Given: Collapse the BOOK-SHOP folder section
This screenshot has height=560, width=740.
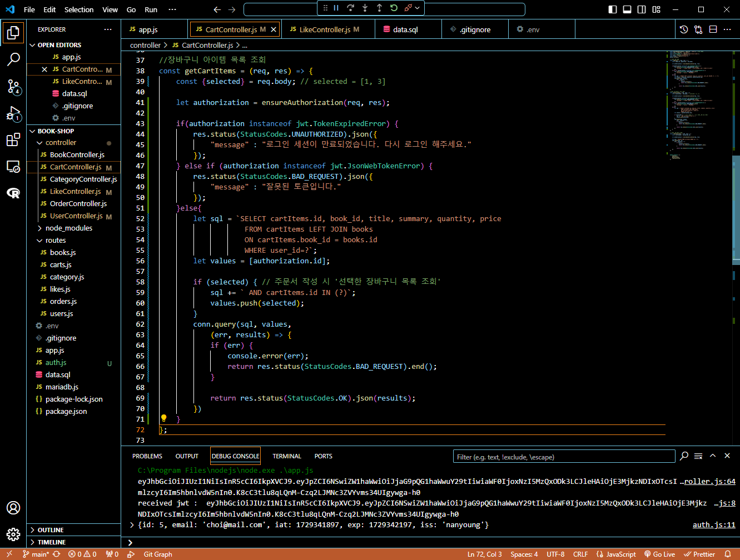Looking at the screenshot, I should tap(74, 131).
